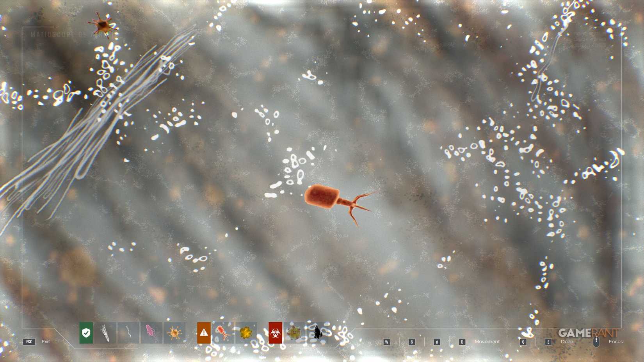This screenshot has width=644, height=362.
Task: Choose the pink rod-shaped bacterium thumbnail
Action: tap(151, 333)
